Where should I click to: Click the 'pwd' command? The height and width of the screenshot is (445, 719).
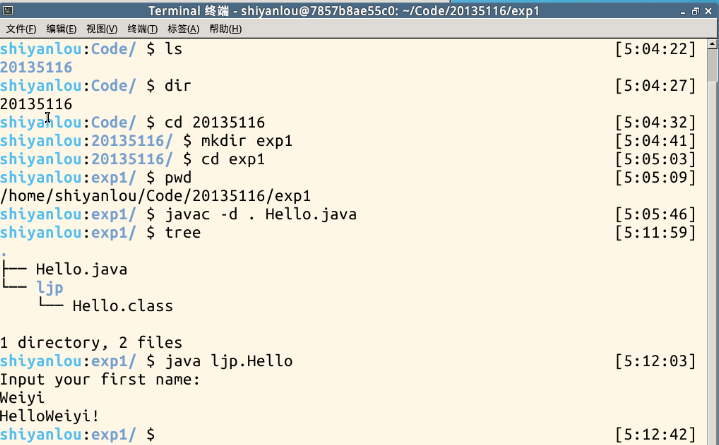pos(178,178)
